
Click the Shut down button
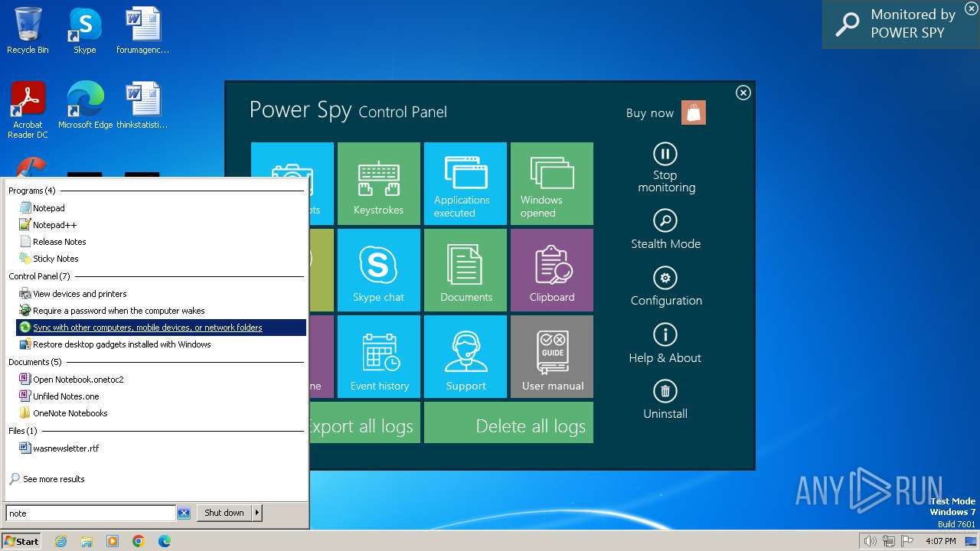click(x=224, y=514)
